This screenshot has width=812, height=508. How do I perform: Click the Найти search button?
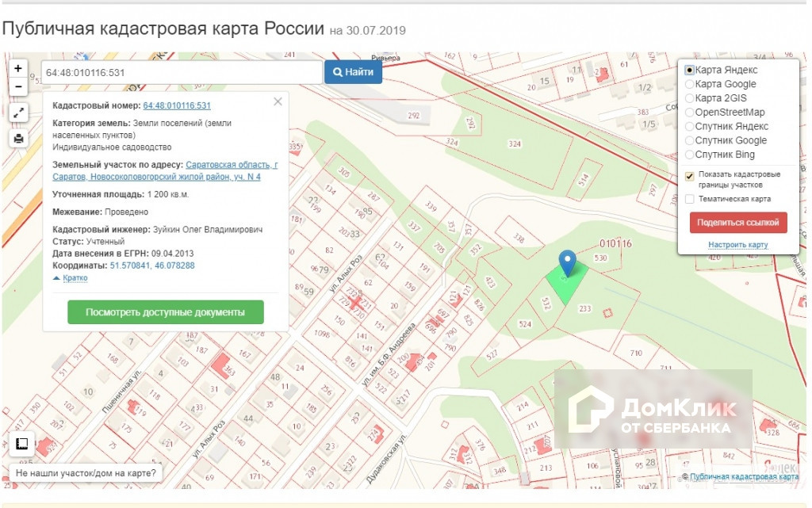coord(353,72)
